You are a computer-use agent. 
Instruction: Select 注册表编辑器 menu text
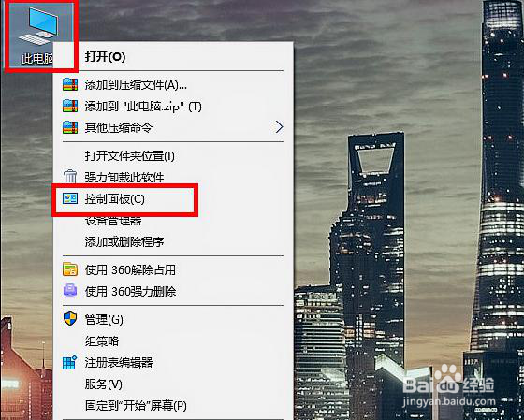click(x=119, y=363)
